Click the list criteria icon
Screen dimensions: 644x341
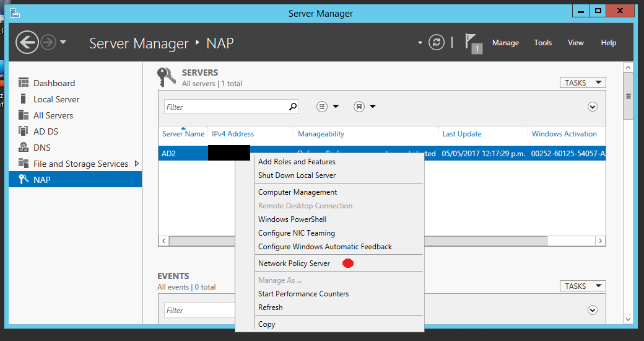pos(322,107)
